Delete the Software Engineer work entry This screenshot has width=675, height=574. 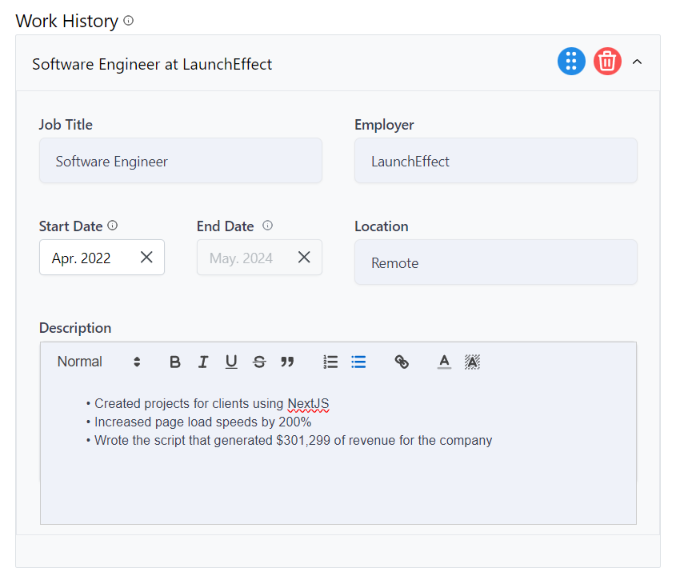607,61
